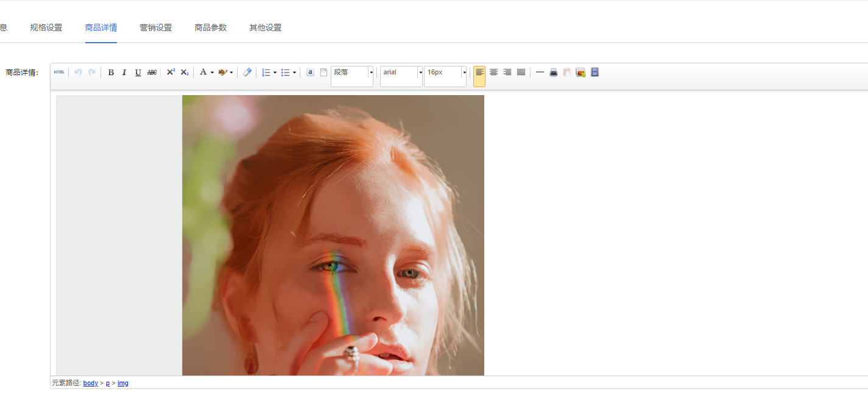Open the 段落 paragraph format dropdown

click(370, 73)
